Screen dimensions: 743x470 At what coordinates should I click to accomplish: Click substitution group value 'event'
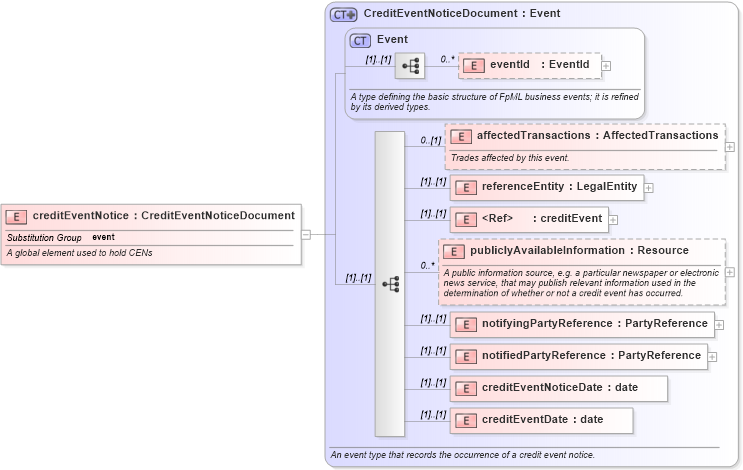click(x=103, y=237)
